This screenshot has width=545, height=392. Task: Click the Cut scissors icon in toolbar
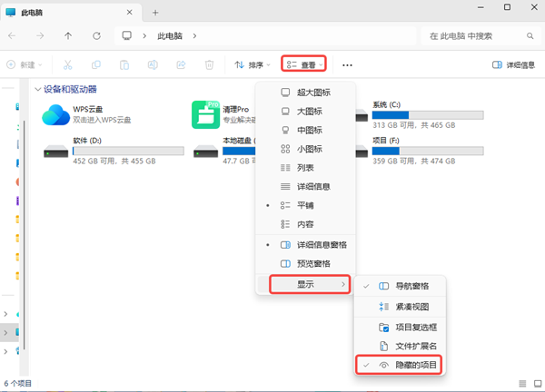coord(68,65)
